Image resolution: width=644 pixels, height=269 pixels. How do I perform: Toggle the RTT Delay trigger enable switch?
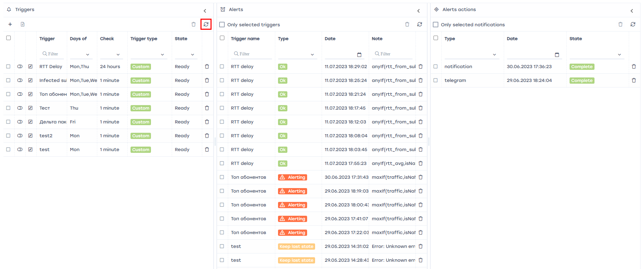coord(20,66)
